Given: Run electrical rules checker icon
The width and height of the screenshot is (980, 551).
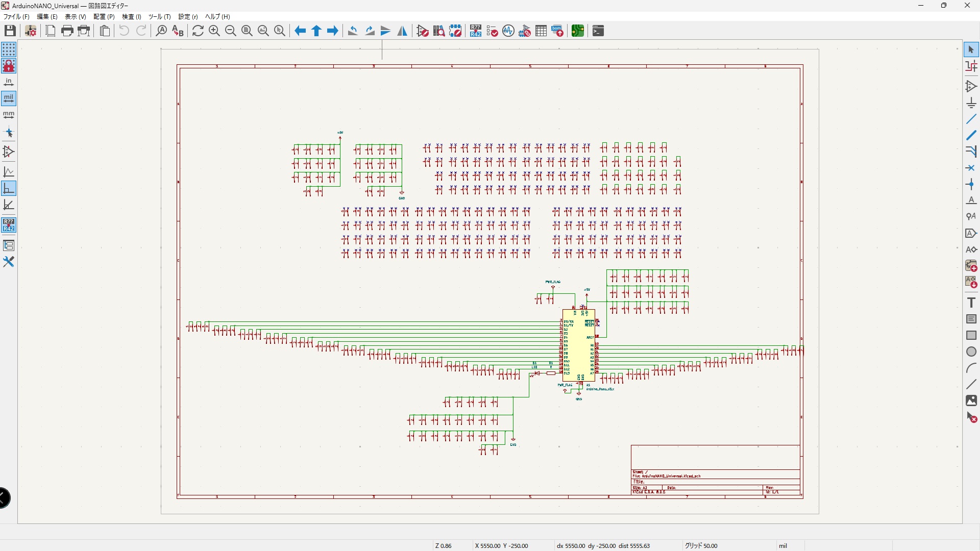Looking at the screenshot, I should [x=492, y=31].
